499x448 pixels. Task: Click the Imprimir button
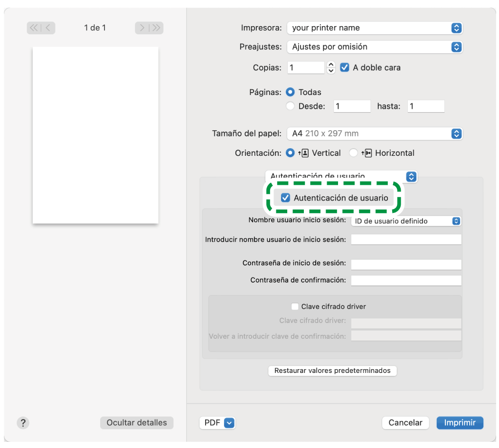click(x=460, y=423)
